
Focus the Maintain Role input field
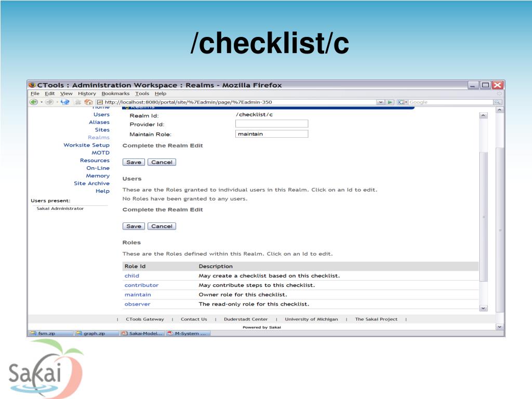(x=272, y=134)
